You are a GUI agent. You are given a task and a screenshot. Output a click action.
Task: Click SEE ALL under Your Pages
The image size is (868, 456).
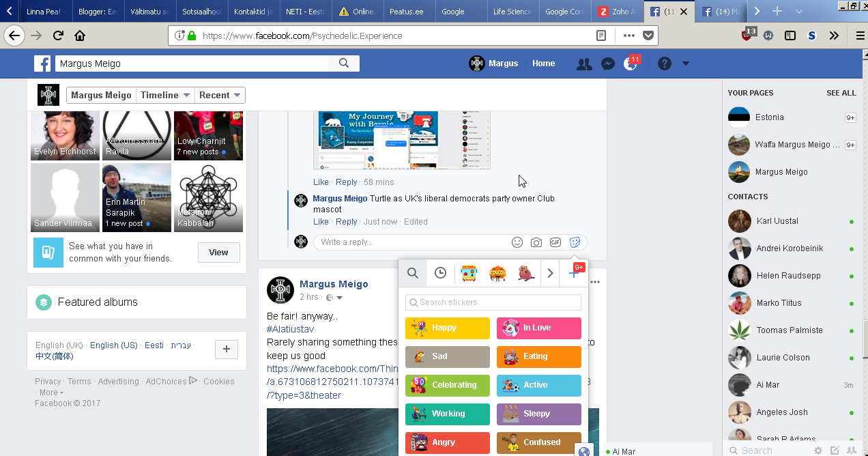[x=841, y=93]
